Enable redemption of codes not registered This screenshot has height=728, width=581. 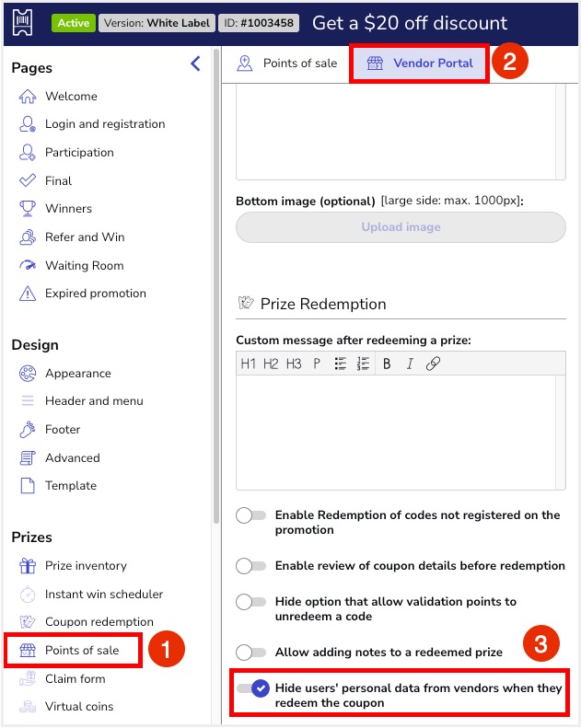click(x=251, y=515)
